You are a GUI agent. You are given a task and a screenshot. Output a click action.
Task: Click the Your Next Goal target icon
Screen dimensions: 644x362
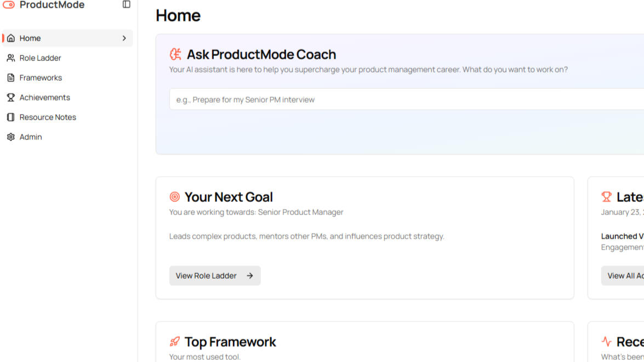click(175, 197)
